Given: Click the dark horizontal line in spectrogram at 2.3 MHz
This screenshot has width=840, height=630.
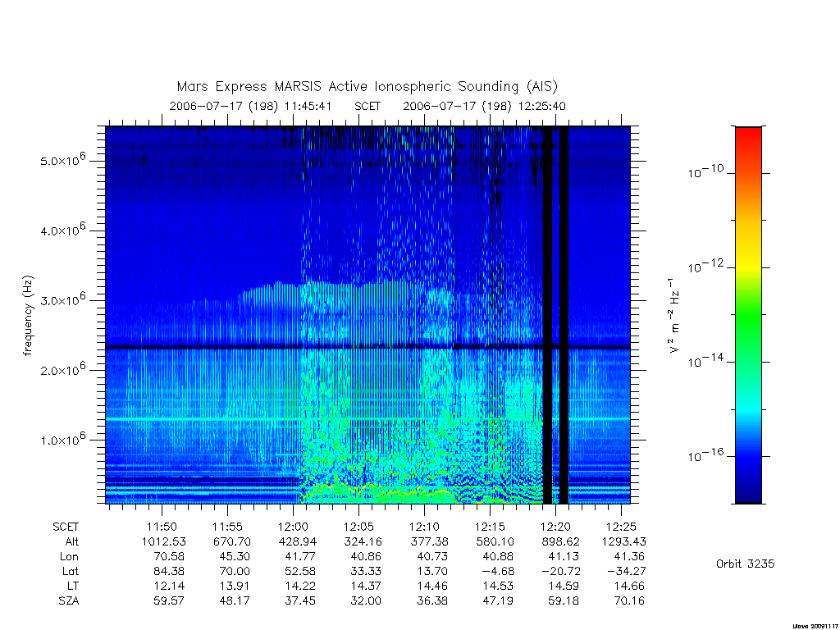Looking at the screenshot, I should (x=367, y=348).
